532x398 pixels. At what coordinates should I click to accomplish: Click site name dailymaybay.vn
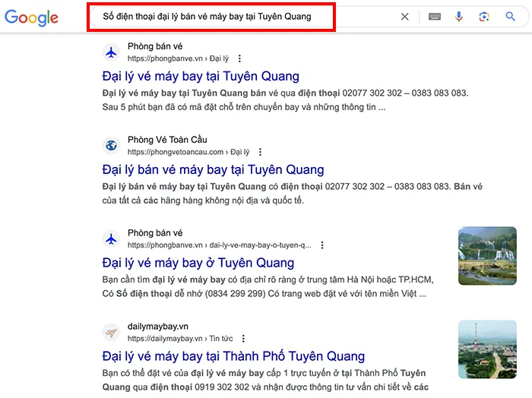pyautogui.click(x=158, y=327)
